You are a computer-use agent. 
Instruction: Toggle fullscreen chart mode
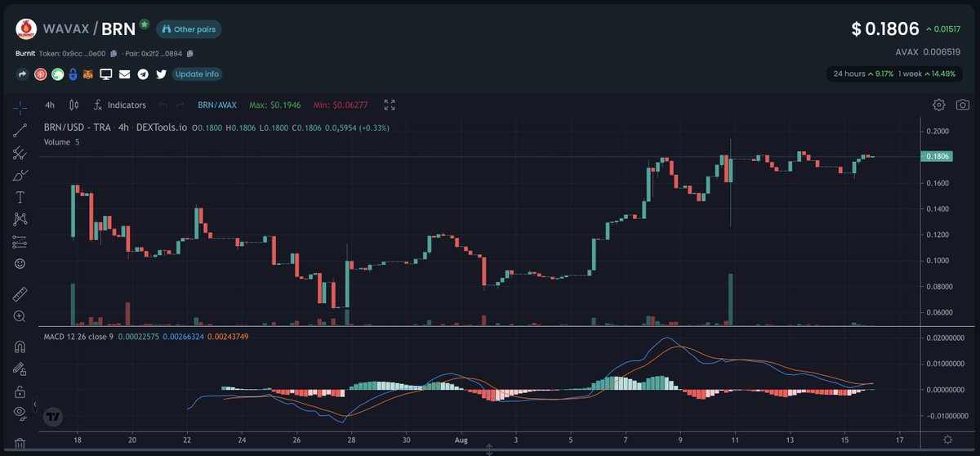pos(390,105)
